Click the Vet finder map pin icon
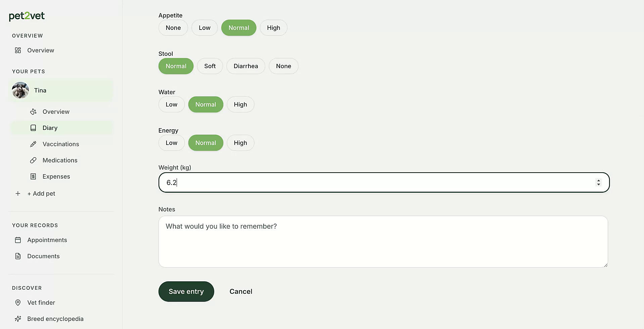The width and height of the screenshot is (644, 329). [x=18, y=302]
